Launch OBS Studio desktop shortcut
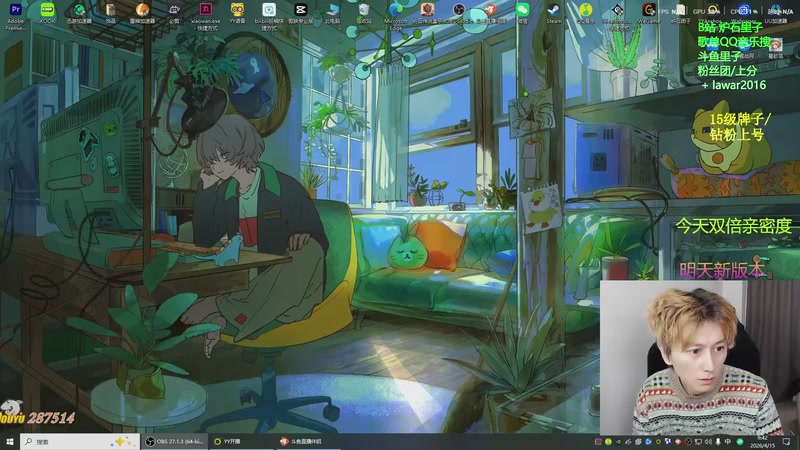 (459, 14)
